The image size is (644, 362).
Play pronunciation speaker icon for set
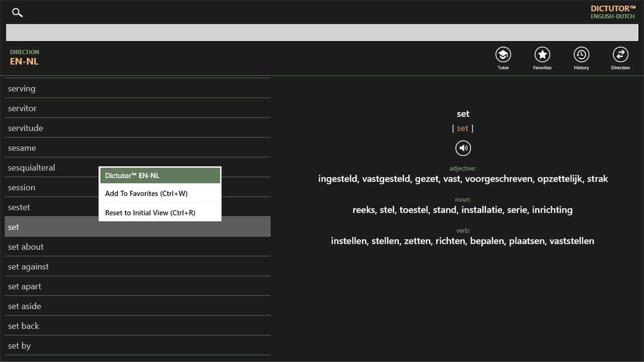463,148
